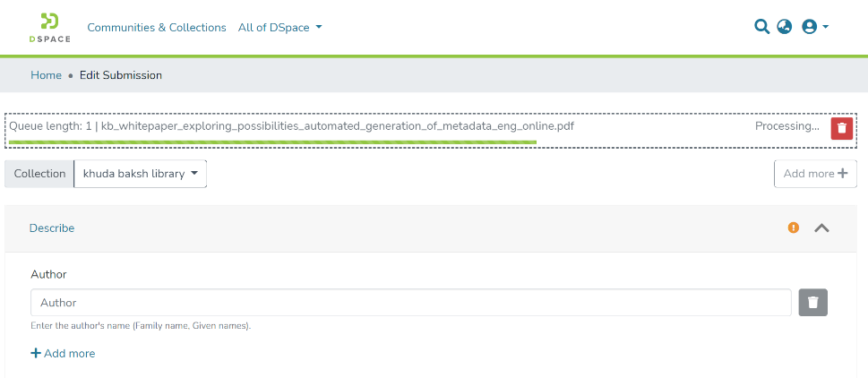Focus the Author text field

tap(410, 303)
